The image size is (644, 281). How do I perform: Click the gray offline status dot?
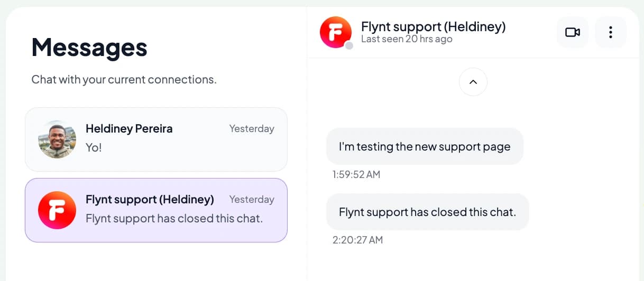(x=349, y=46)
